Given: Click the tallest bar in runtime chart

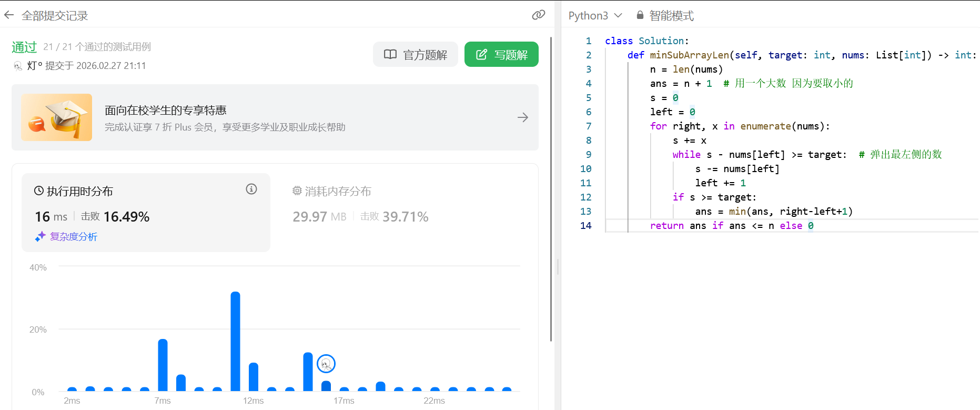Looking at the screenshot, I should (x=235, y=341).
